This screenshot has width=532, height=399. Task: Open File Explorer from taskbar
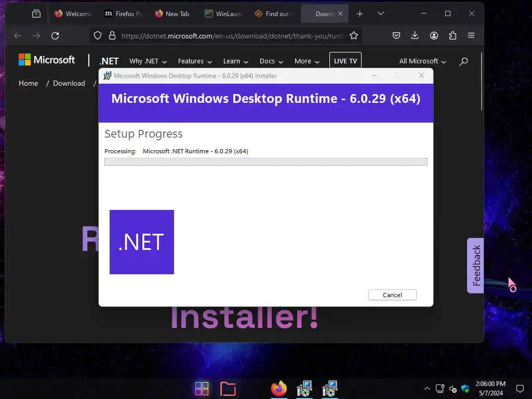[x=228, y=389]
